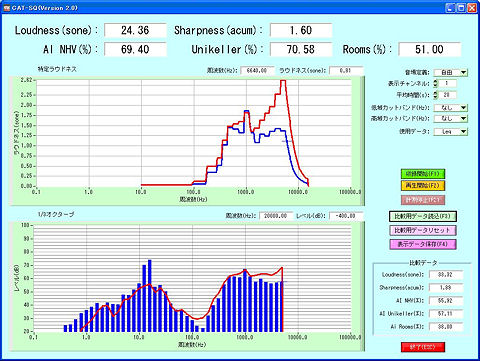Click the display channel stepper arrows
This screenshot has width=480, height=361.
tap(435, 83)
